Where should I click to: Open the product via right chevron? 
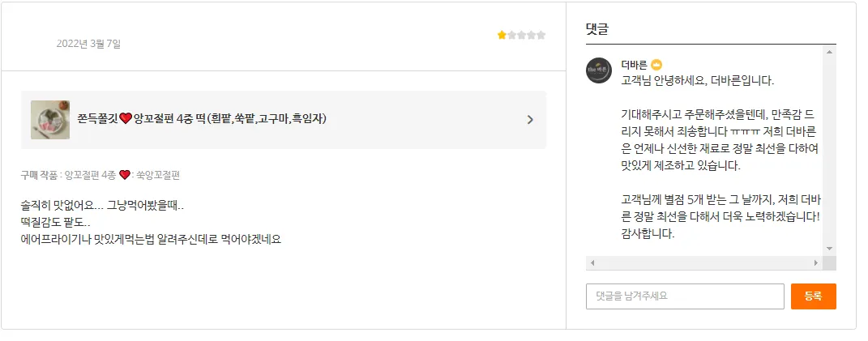(530, 120)
